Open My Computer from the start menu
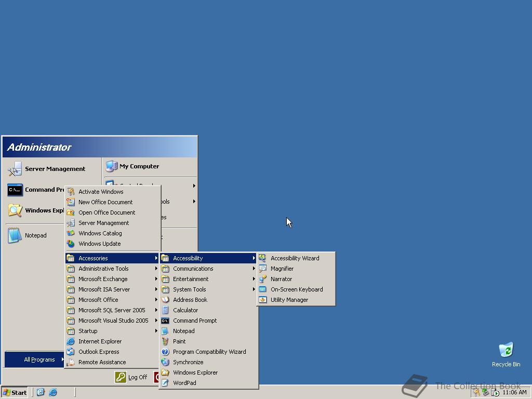Screen dimensions: 532x399 click(x=150, y=166)
